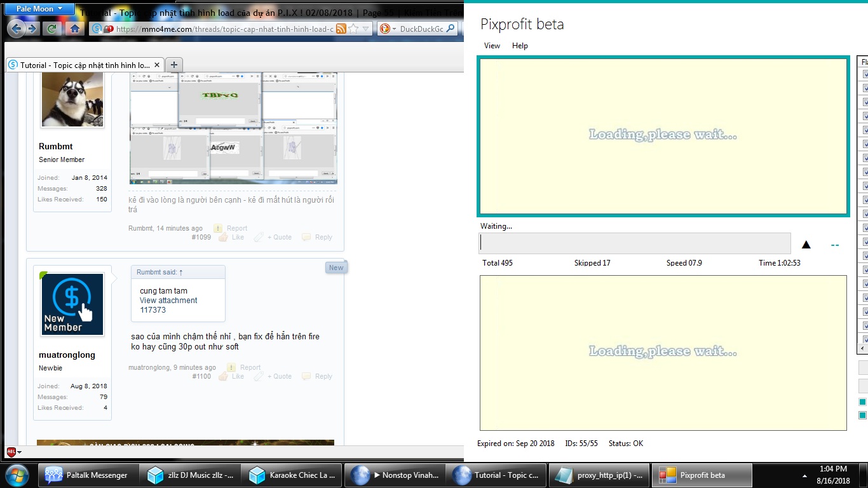Image resolution: width=868 pixels, height=488 pixels.
Task: Open the Pale Moon application menu
Action: [39, 9]
